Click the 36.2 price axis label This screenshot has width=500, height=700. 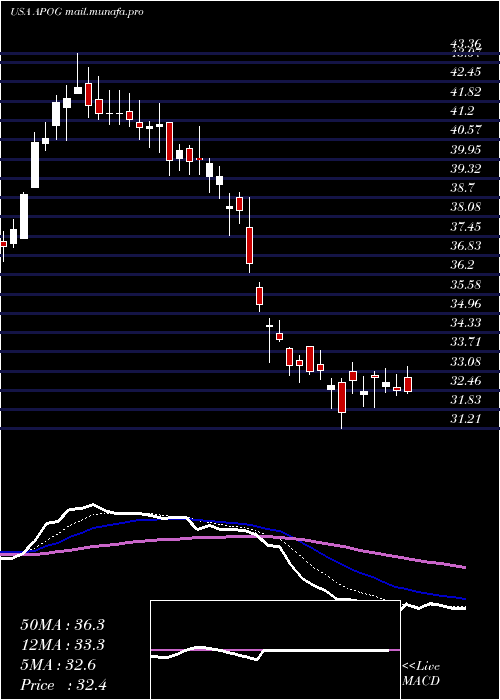[463, 265]
